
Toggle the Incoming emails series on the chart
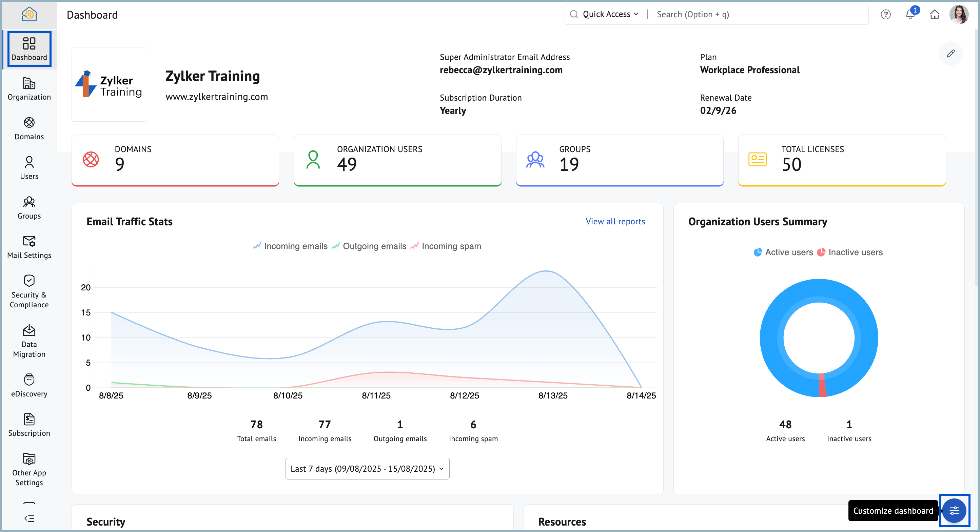coord(295,246)
